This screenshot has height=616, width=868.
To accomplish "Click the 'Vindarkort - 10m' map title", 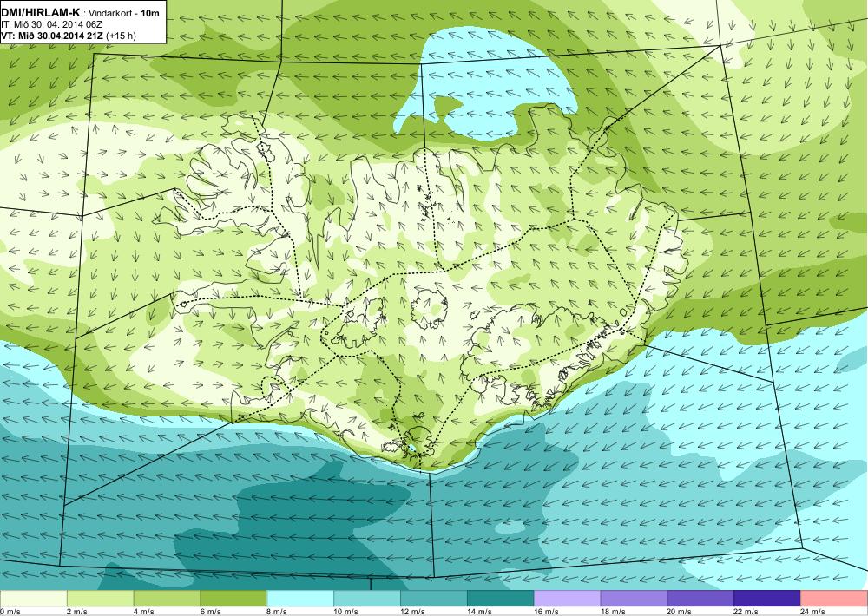I will [124, 13].
